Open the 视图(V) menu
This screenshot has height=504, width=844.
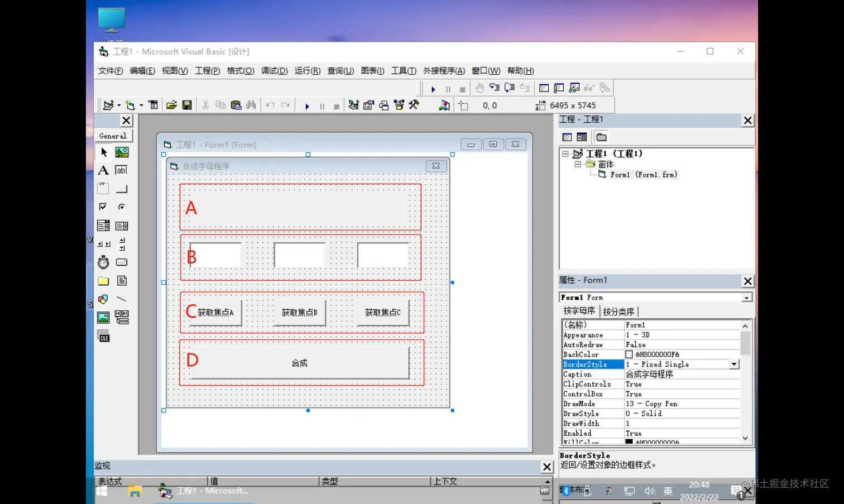click(x=175, y=71)
